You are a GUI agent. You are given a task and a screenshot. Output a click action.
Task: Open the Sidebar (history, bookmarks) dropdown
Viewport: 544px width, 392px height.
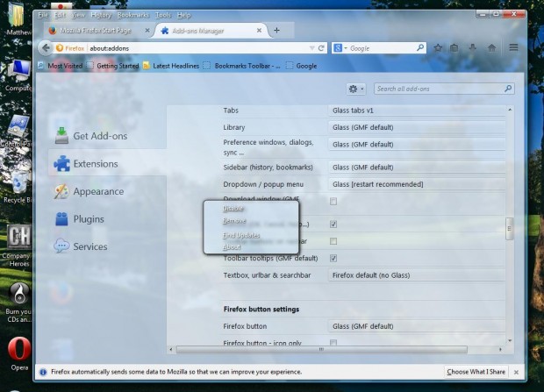tap(417, 167)
